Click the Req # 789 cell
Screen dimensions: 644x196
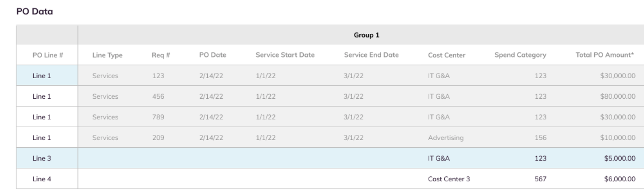coord(158,117)
